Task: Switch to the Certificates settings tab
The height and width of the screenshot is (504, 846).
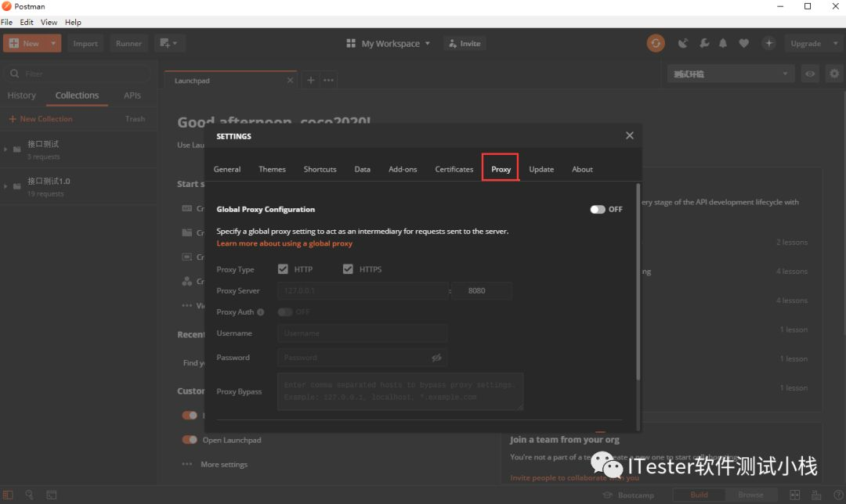Action: coord(454,169)
